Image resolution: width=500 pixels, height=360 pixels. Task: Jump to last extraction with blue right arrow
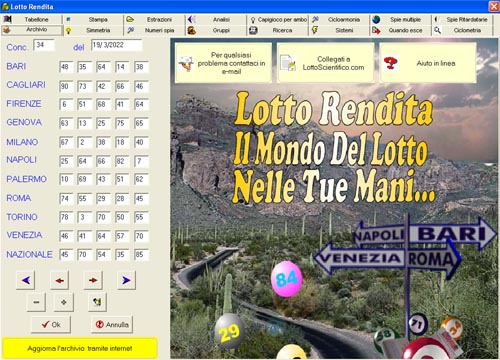point(126,280)
